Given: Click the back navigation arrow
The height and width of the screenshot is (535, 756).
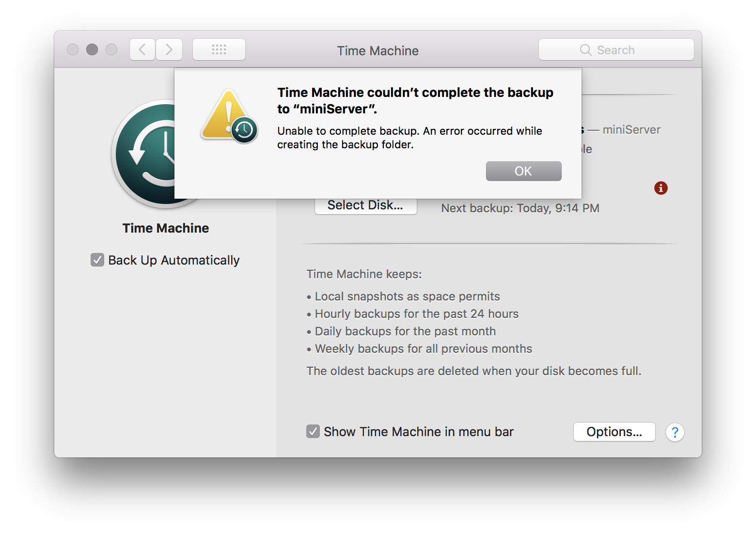Looking at the screenshot, I should click(142, 49).
